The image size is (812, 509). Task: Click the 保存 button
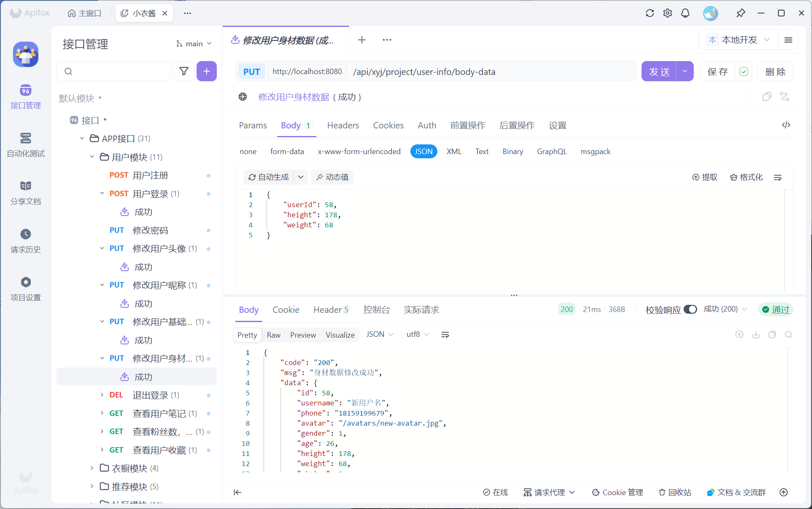[x=718, y=72]
